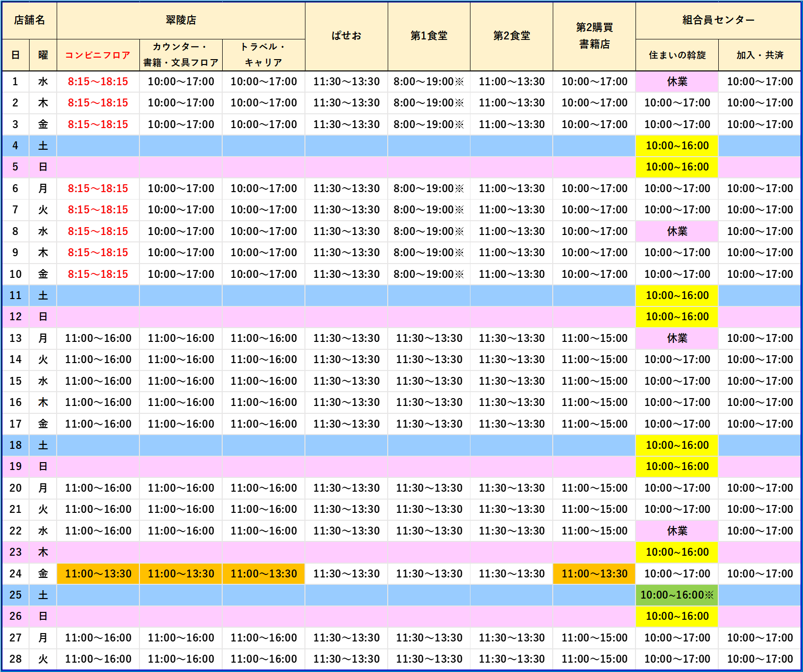Screen dimensions: 803x672
Task: Click 8:00~19:00※ in day 2 row
Action: (429, 103)
